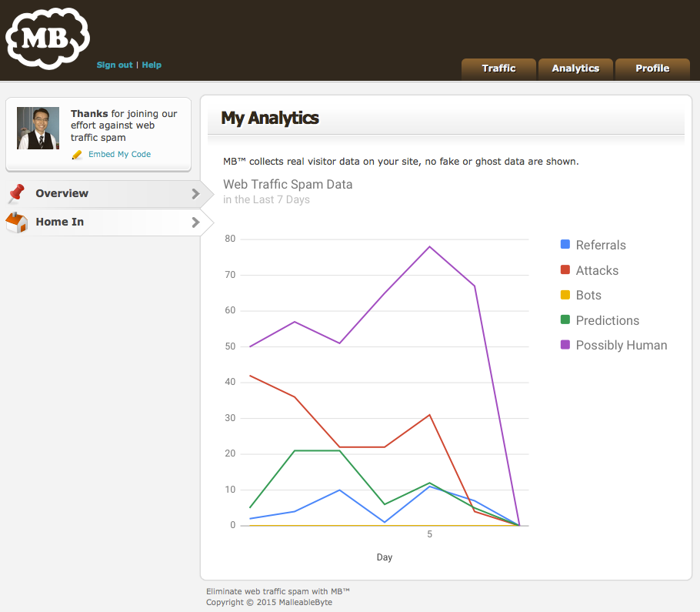Click the My Analytics heading

(270, 119)
